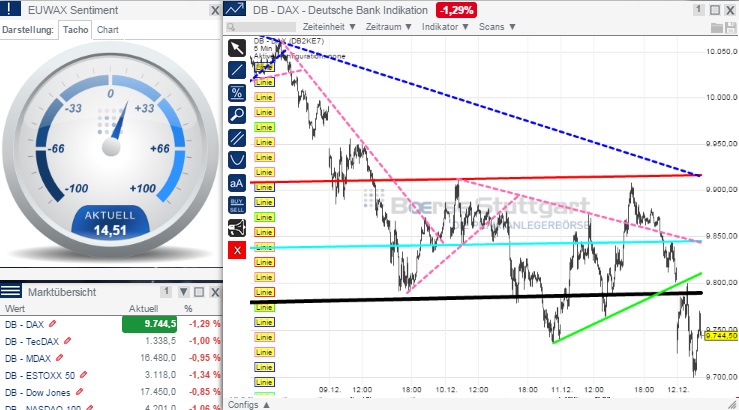Click the Aktuell column header
The width and height of the screenshot is (739, 410).
[x=144, y=309]
